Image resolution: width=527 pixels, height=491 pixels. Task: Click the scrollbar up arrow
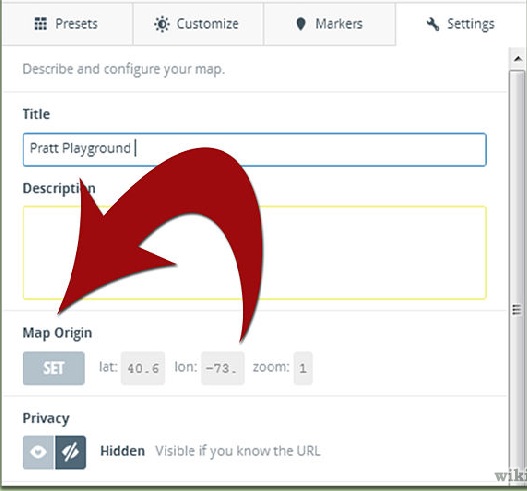[x=518, y=59]
